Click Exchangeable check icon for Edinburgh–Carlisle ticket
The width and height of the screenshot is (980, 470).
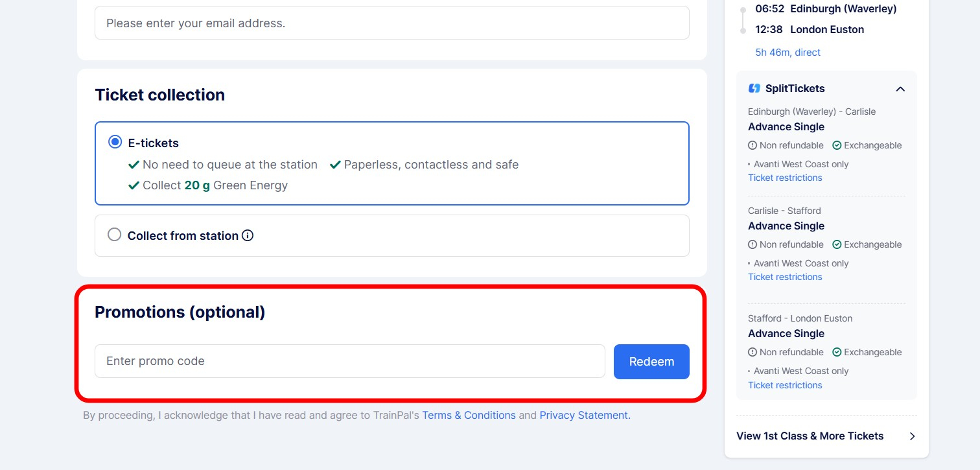[837, 145]
